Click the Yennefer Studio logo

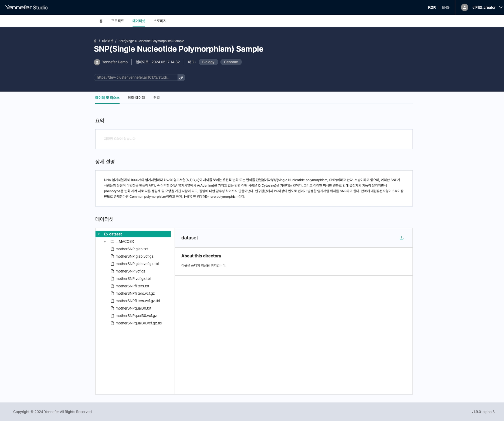pyautogui.click(x=26, y=7)
